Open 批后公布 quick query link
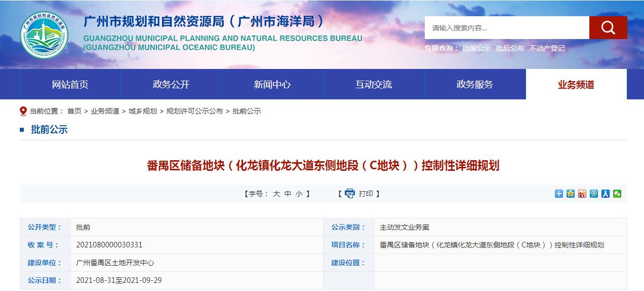Screen dimensions: 644x291 [x=510, y=48]
